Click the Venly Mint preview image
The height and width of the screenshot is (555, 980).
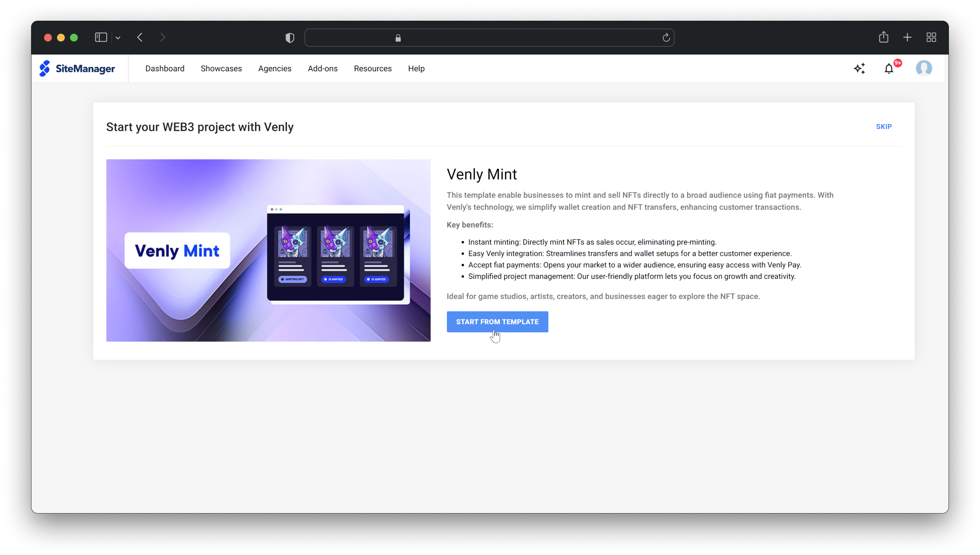[x=268, y=250]
